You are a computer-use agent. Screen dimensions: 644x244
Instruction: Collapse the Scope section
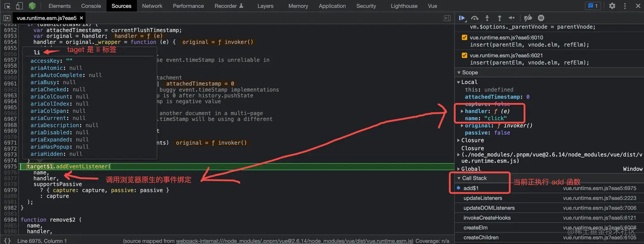click(x=467, y=72)
